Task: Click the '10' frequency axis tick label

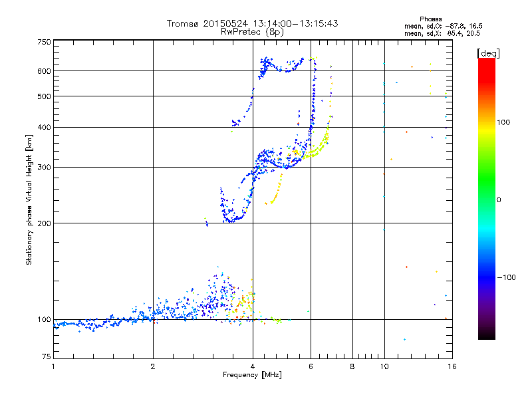Action: point(384,366)
